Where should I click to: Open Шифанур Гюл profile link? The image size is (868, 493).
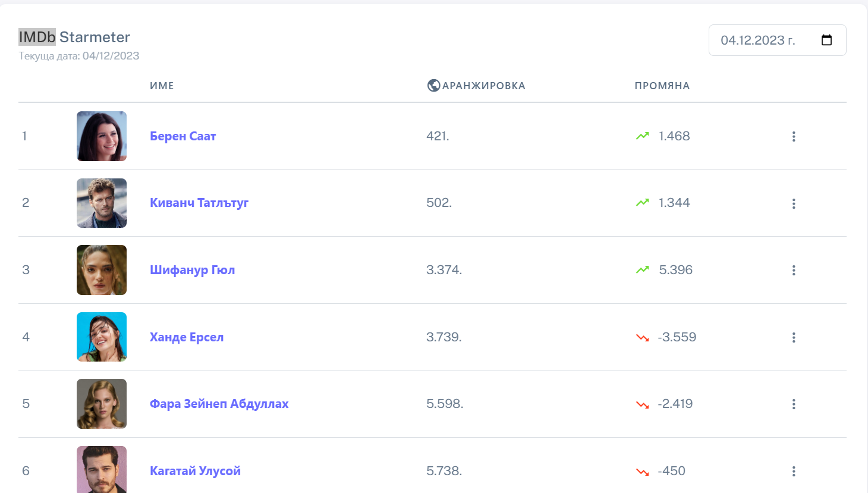pos(192,270)
